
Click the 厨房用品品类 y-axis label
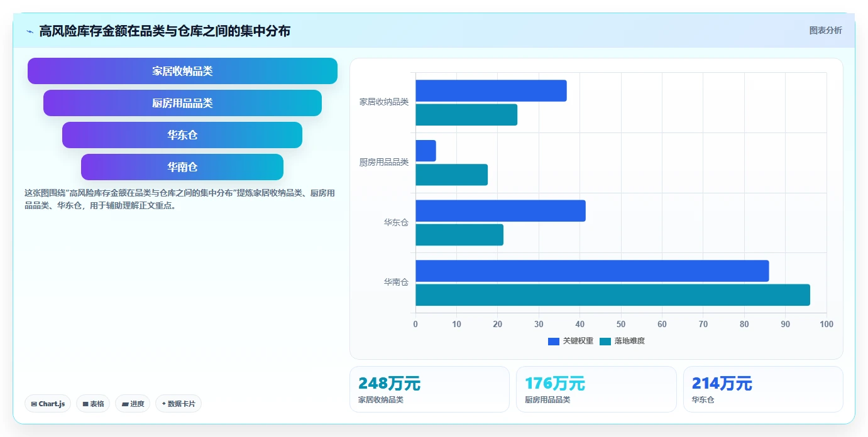click(384, 163)
